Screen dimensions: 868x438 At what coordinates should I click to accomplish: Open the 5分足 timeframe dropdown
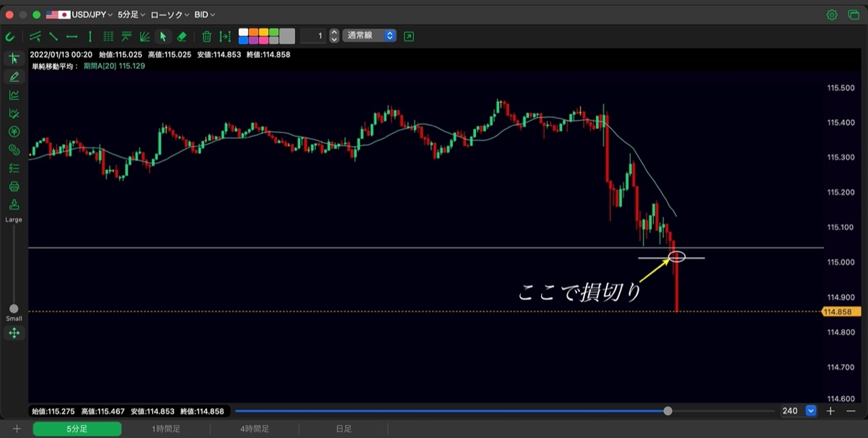pos(132,14)
